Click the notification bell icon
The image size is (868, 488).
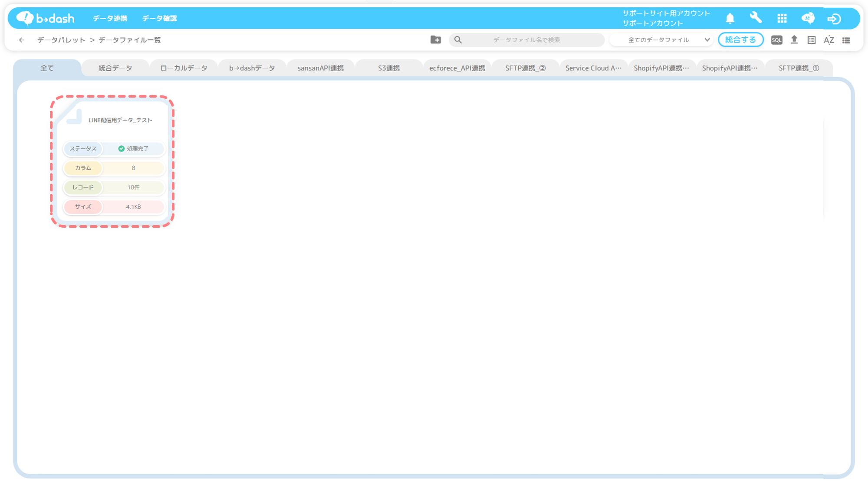tap(730, 18)
